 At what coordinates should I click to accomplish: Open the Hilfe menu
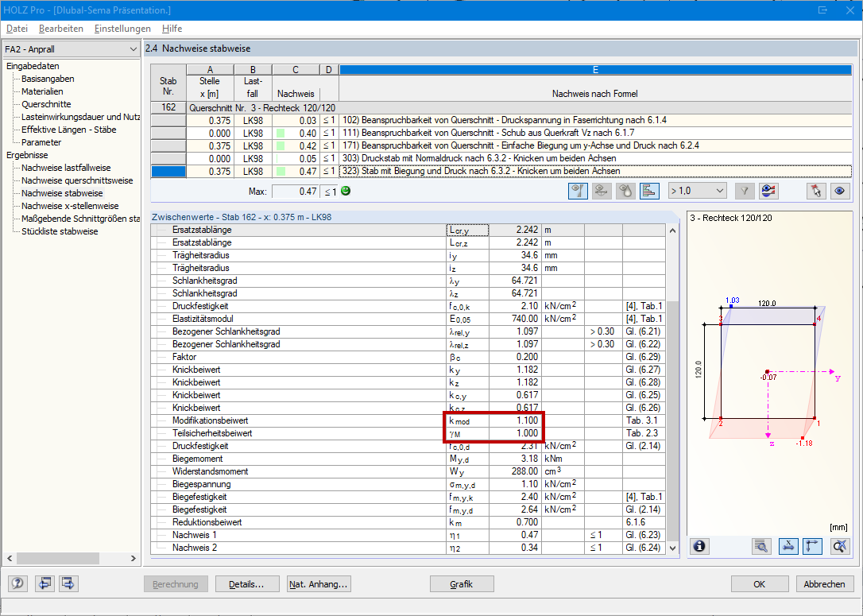[172, 29]
